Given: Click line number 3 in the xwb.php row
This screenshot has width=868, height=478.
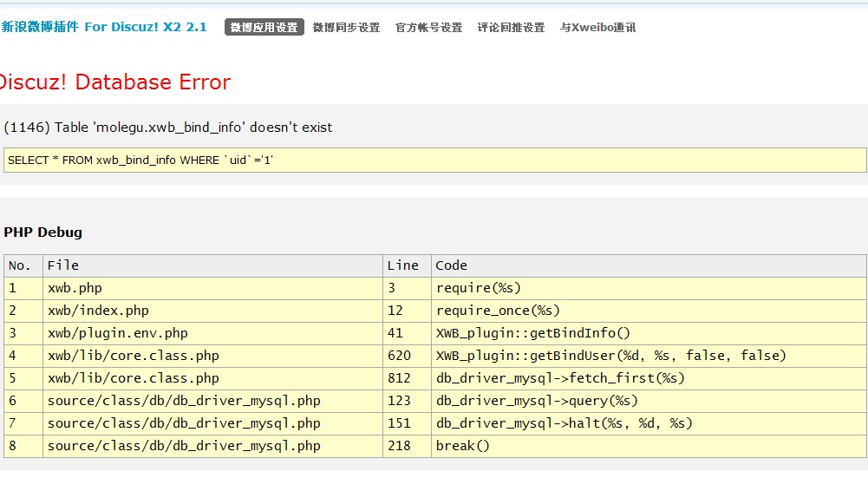Looking at the screenshot, I should [407, 289].
